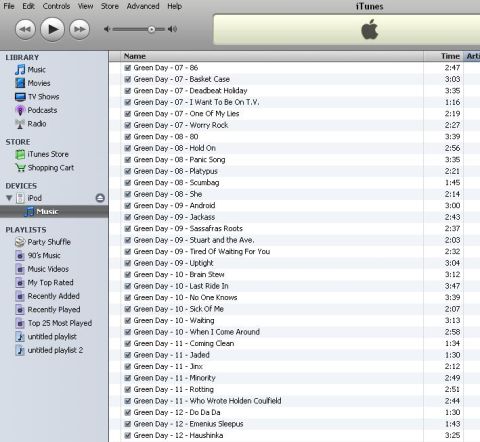Click the Next track fast-forward button
This screenshot has width=480, height=442.
pos(80,29)
